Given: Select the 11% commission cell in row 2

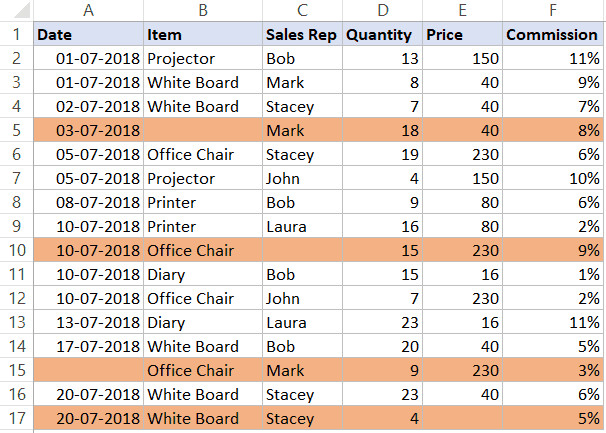Looking at the screenshot, I should 553,58.
